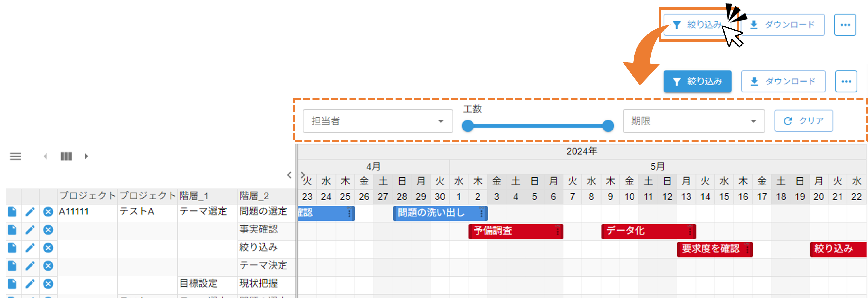Image resolution: width=868 pixels, height=298 pixels.
Task: Open more options menu next to upper ダウンロード
Action: [x=845, y=25]
